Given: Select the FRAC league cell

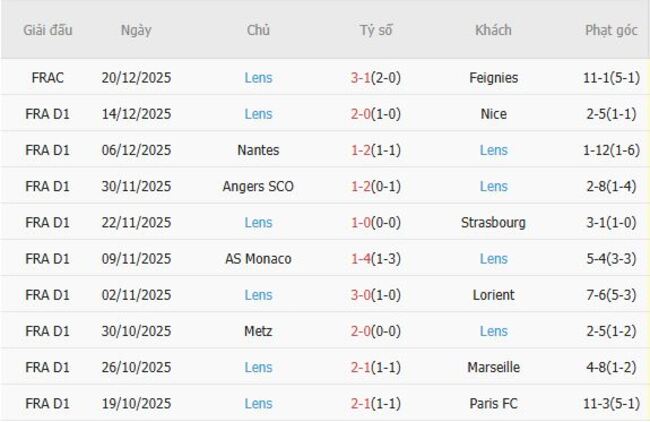Looking at the screenshot, I should point(49,78).
